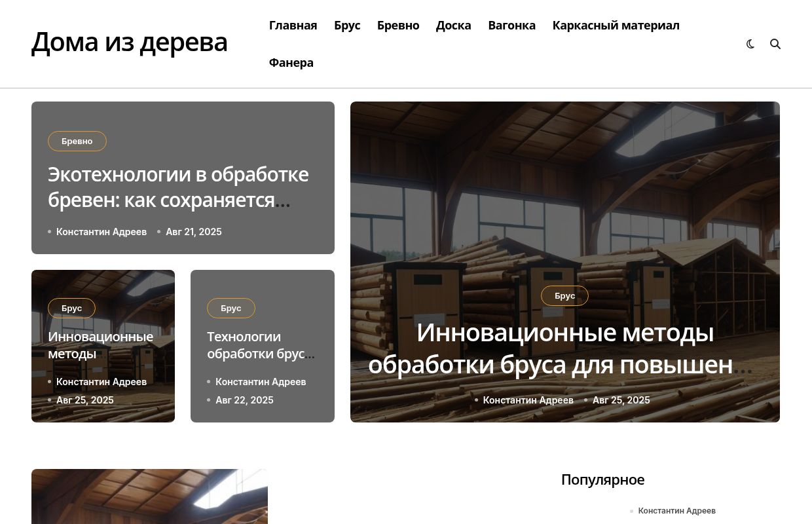Click the date Авг 22, 2025
Screen dimensions: 812x524
pyautogui.click(x=244, y=400)
